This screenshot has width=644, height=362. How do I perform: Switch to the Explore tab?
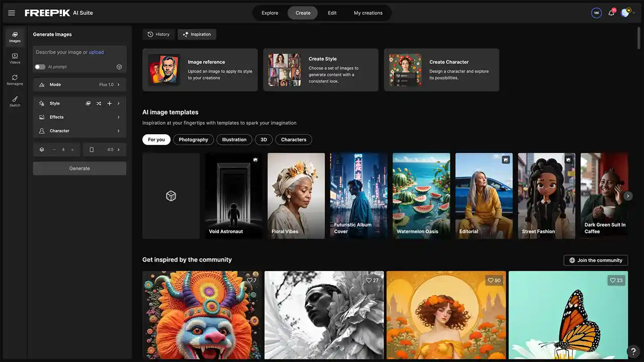point(270,13)
